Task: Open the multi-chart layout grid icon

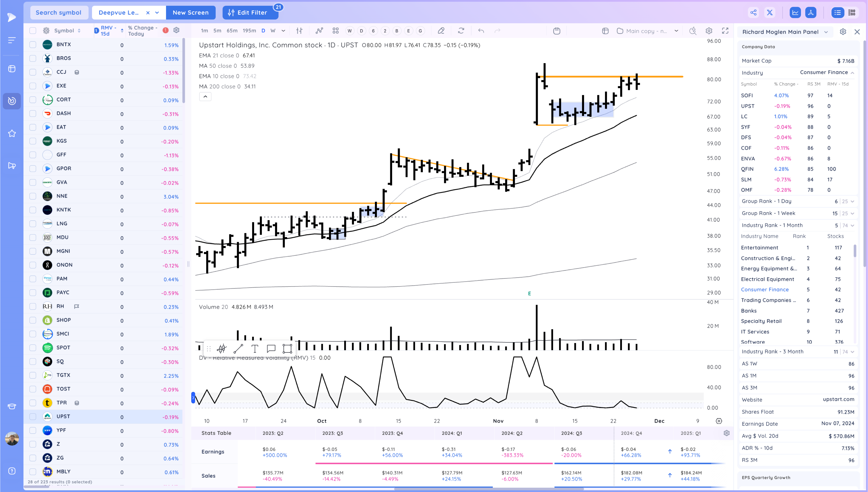Action: click(x=335, y=31)
